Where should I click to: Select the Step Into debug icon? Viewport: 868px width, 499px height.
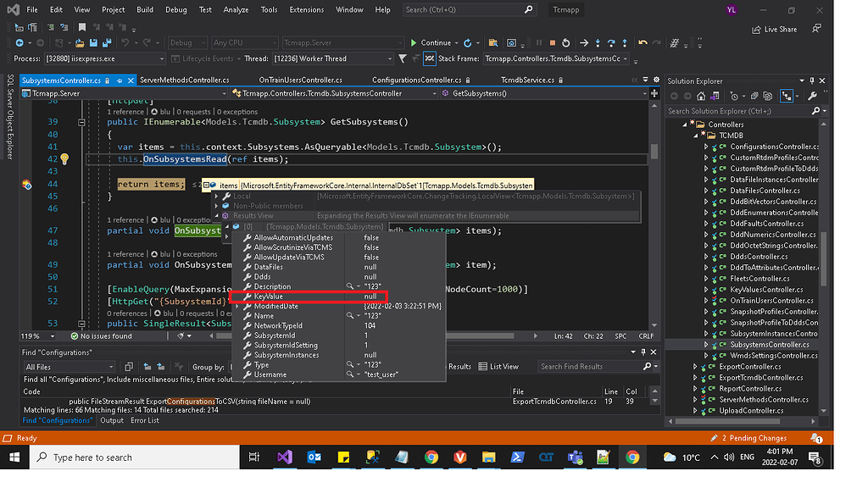[x=598, y=41]
